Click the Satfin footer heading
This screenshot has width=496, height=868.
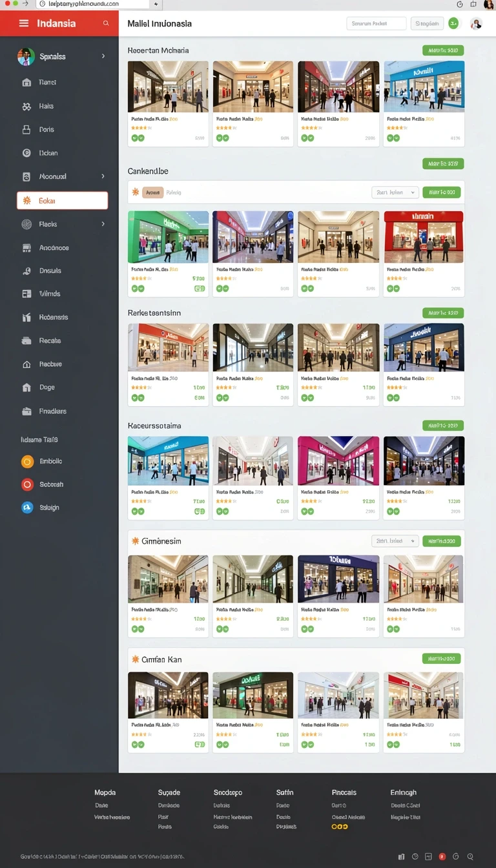(285, 792)
